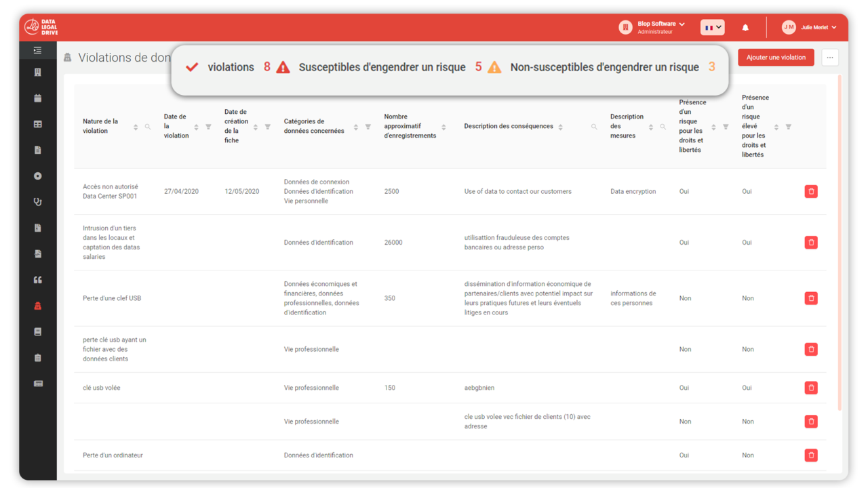This screenshot has height=488, width=868.
Task: Open the building icon in the sidebar
Action: click(x=37, y=72)
